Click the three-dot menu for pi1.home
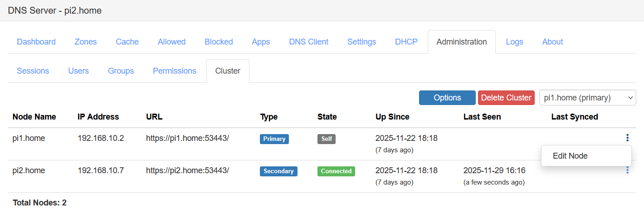Viewport: 644px width, 210px height. [628, 138]
